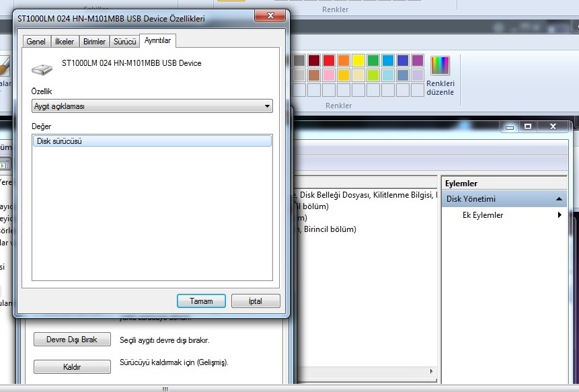The width and height of the screenshot is (579, 392).
Task: Click the disk drive device icon
Action: (x=42, y=69)
